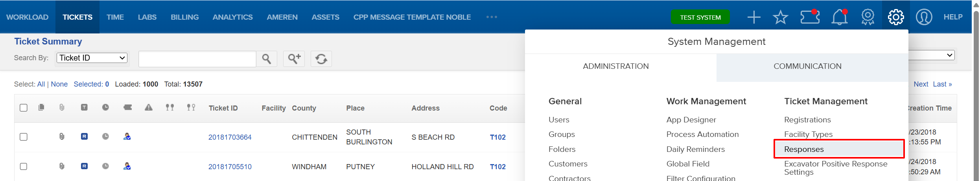Open the advanced search magnifier-plus icon
This screenshot has height=181, width=980.
point(294,59)
